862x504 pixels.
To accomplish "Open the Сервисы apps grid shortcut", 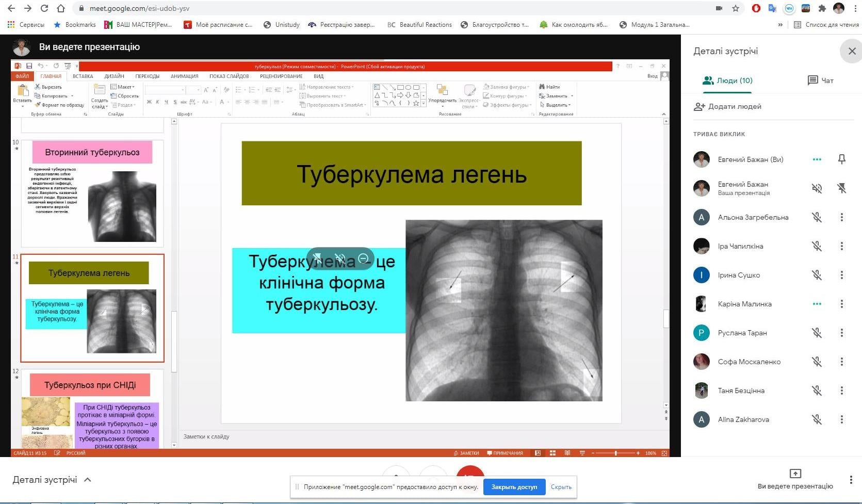I will (25, 25).
